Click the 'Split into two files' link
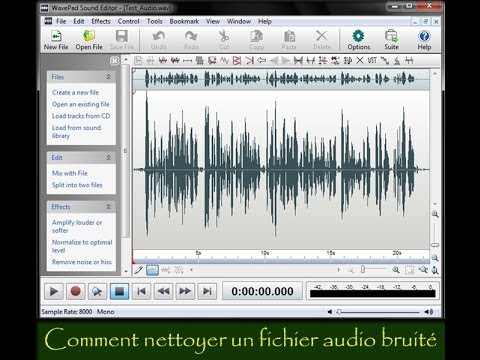This screenshot has height=360, width=480. click(x=77, y=185)
